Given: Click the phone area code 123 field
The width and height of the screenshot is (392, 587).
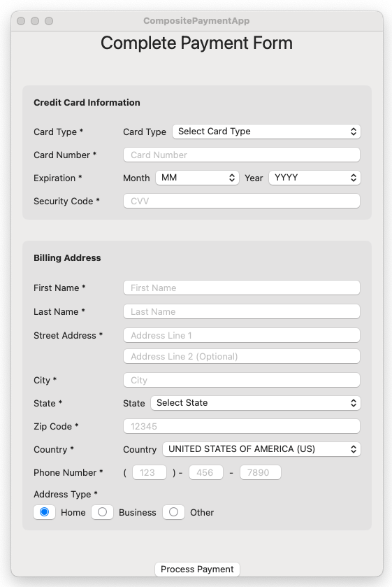Looking at the screenshot, I should tap(150, 472).
